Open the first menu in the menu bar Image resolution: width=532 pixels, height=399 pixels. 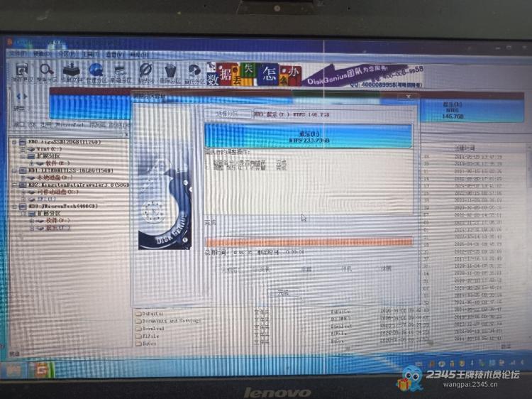pos(18,53)
